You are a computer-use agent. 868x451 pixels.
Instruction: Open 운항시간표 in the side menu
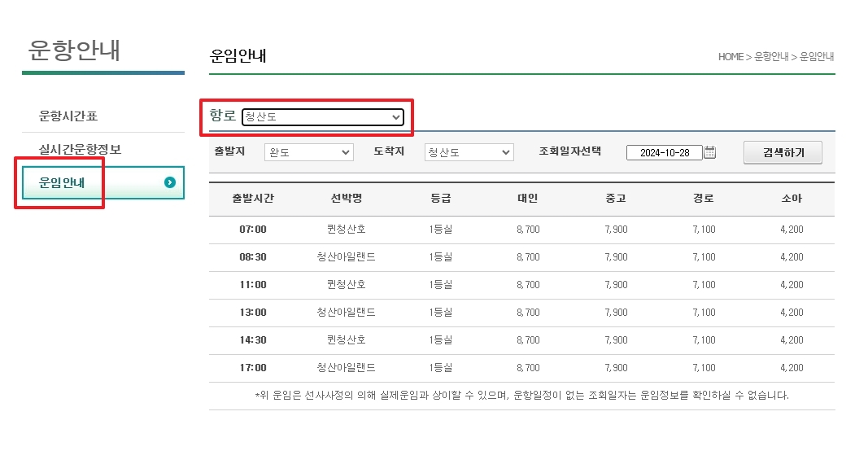click(x=68, y=116)
